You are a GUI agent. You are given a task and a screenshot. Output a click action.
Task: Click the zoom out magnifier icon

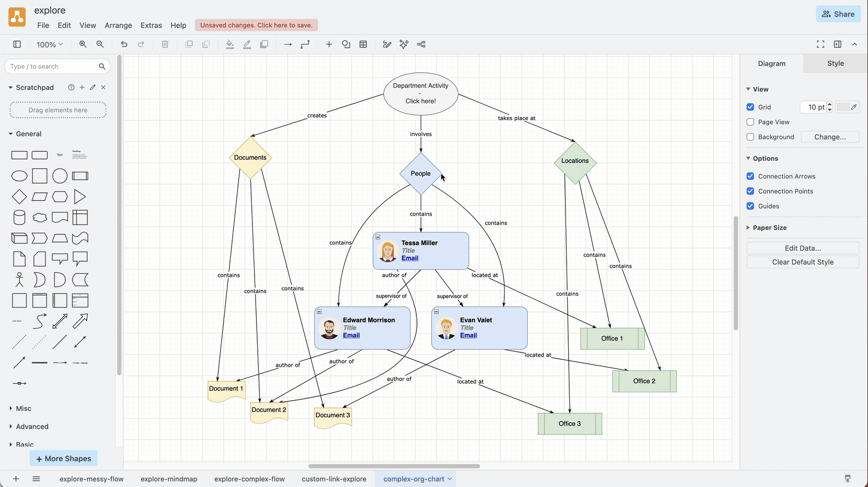100,44
